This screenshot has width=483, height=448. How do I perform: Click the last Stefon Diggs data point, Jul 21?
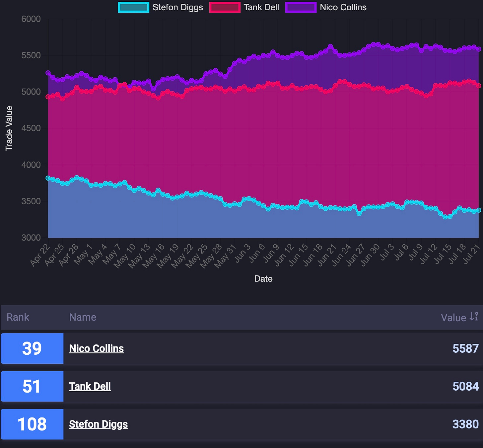coord(479,210)
